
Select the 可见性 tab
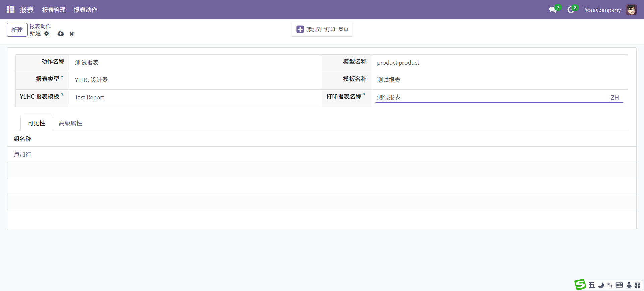36,123
